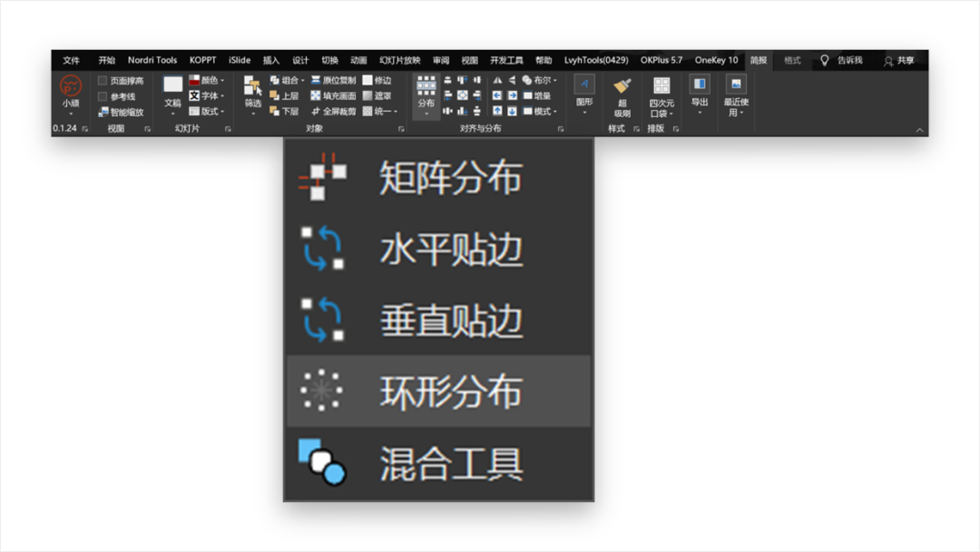Select 矩阵分布 from the dropdown menu
The image size is (980, 552).
pos(439,177)
